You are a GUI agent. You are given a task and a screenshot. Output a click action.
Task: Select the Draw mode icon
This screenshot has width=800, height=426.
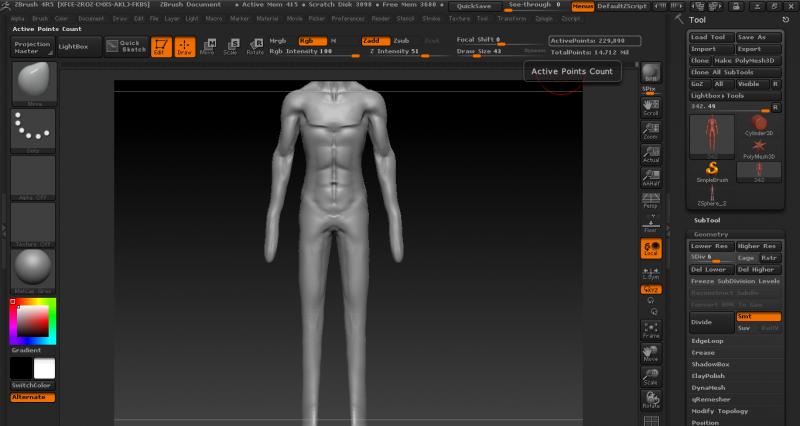pos(184,47)
